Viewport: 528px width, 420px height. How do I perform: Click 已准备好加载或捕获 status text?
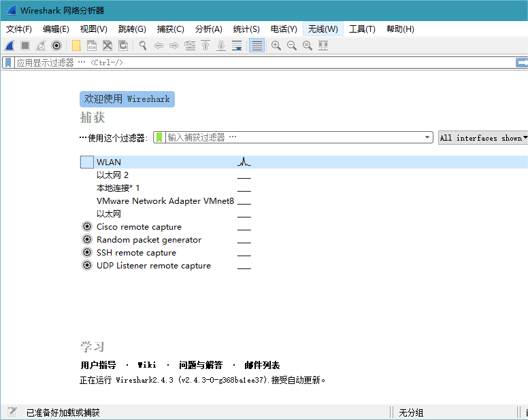point(63,413)
